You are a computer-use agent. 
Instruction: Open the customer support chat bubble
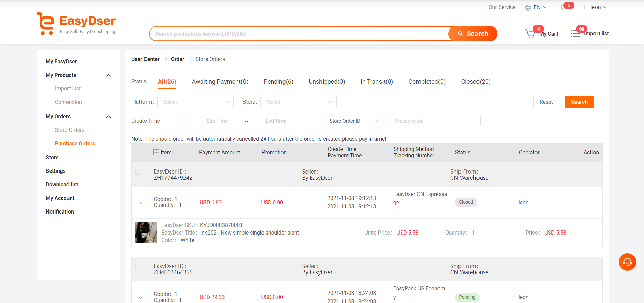(627, 262)
